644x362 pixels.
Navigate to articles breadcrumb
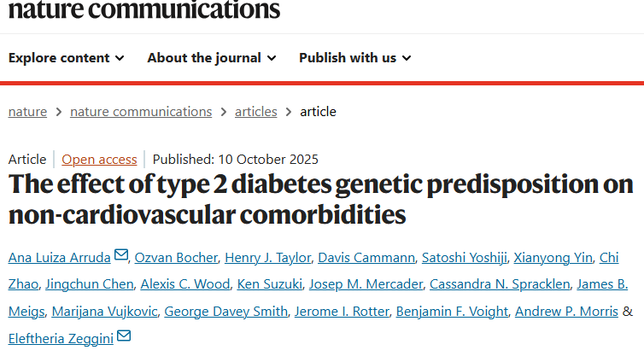(256, 112)
